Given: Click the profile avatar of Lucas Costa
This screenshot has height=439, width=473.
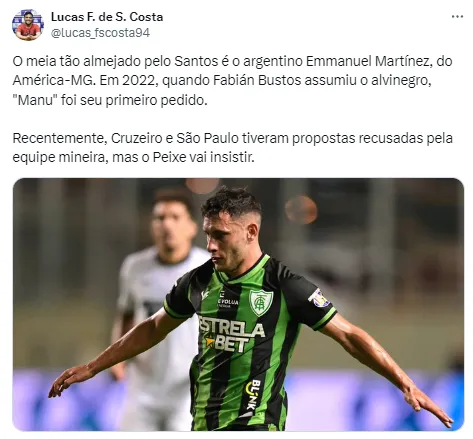Looking at the screenshot, I should [28, 25].
